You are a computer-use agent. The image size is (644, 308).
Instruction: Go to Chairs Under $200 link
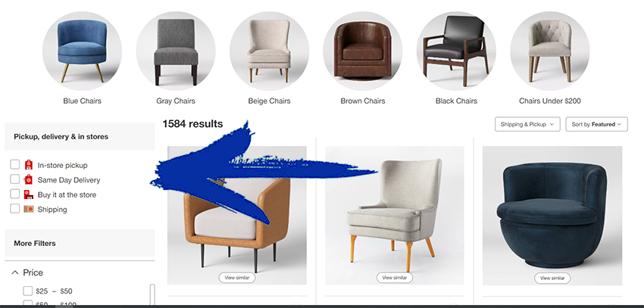click(x=549, y=101)
